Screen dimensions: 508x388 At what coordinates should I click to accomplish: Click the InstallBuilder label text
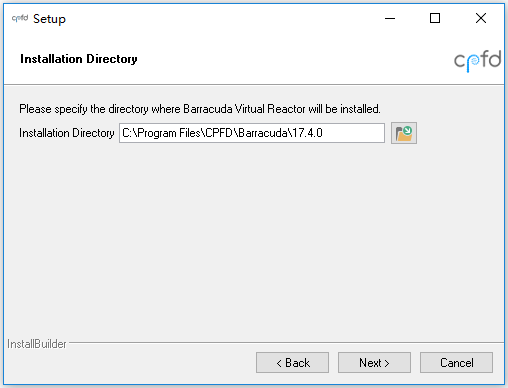(37, 344)
